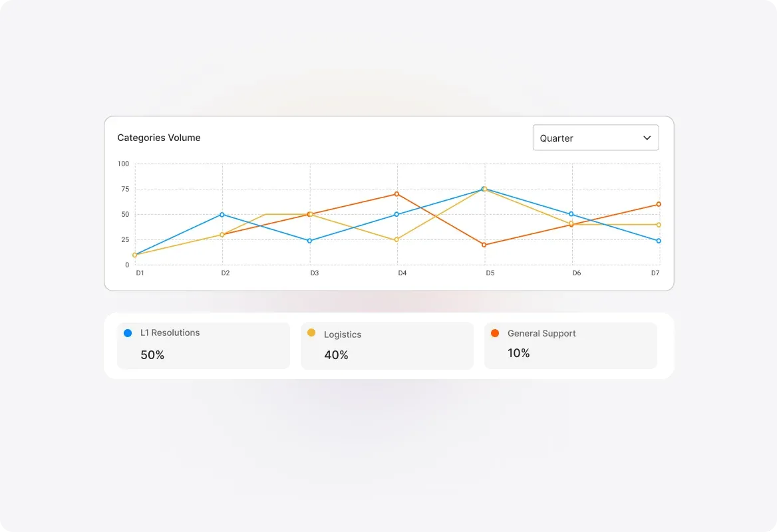
Task: Click the D2 x-axis label
Action: pos(226,273)
